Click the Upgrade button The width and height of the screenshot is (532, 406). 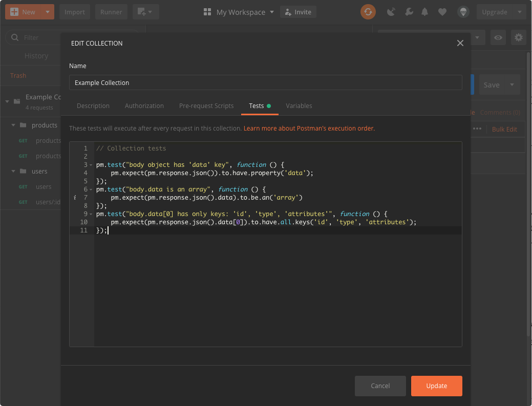pyautogui.click(x=495, y=12)
